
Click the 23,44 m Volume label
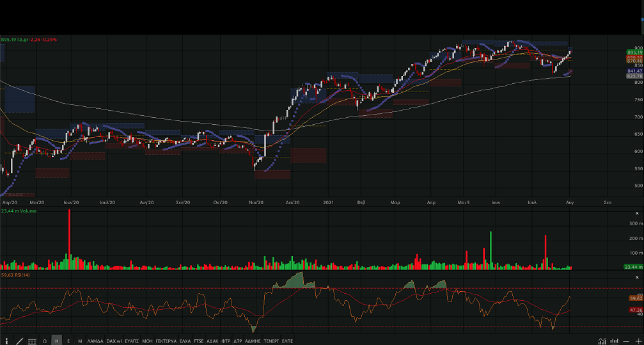(19, 211)
